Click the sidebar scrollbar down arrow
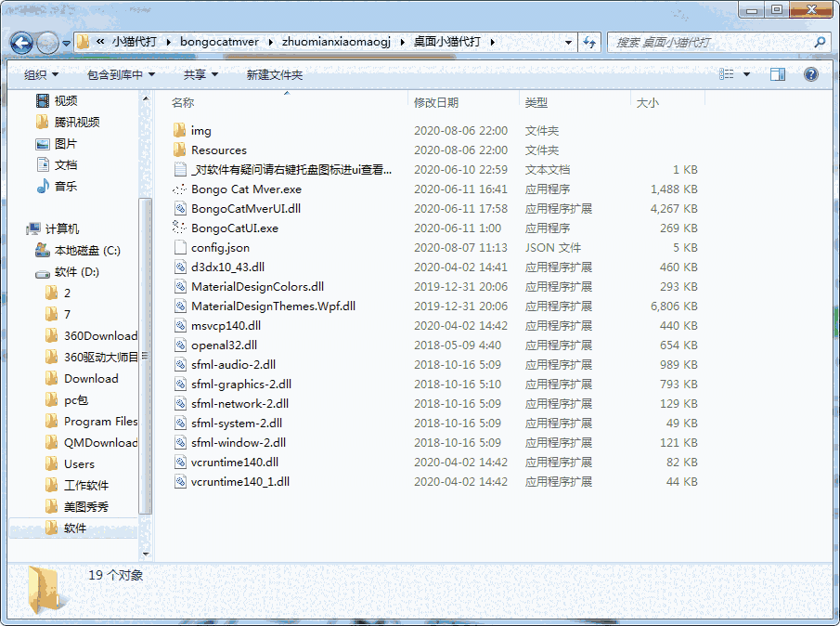The image size is (840, 626). click(x=145, y=554)
